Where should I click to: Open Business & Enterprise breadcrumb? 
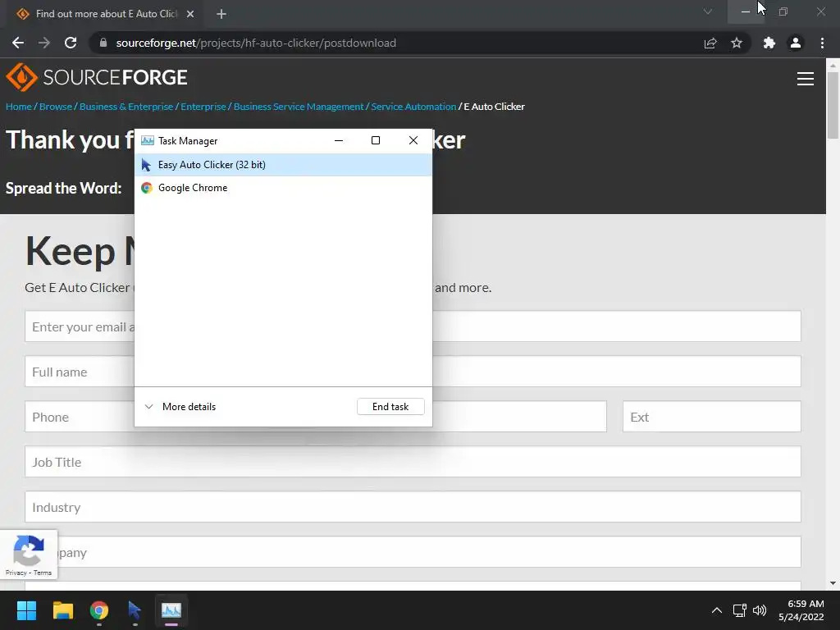pos(126,107)
